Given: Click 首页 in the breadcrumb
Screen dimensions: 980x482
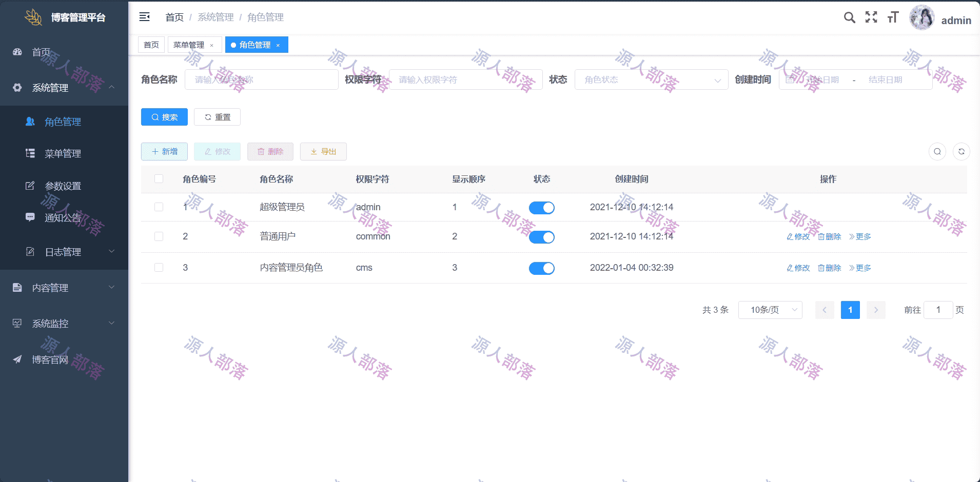Looking at the screenshot, I should 174,17.
